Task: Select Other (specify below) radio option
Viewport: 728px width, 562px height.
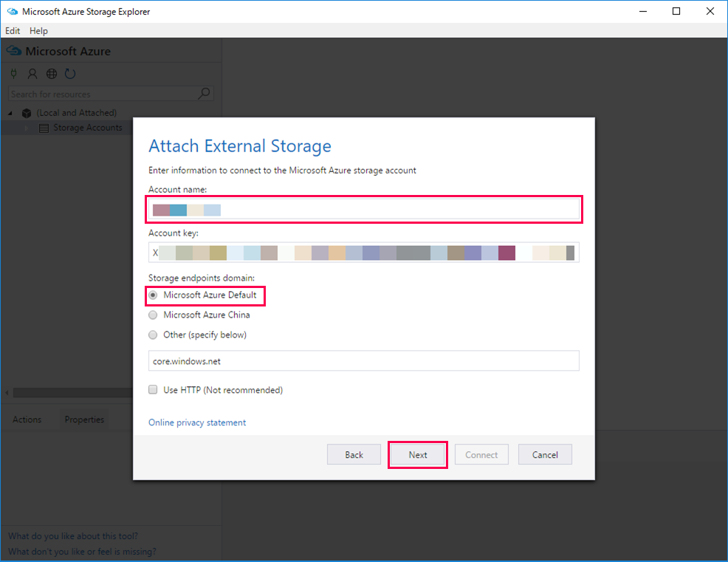Action: tap(153, 335)
